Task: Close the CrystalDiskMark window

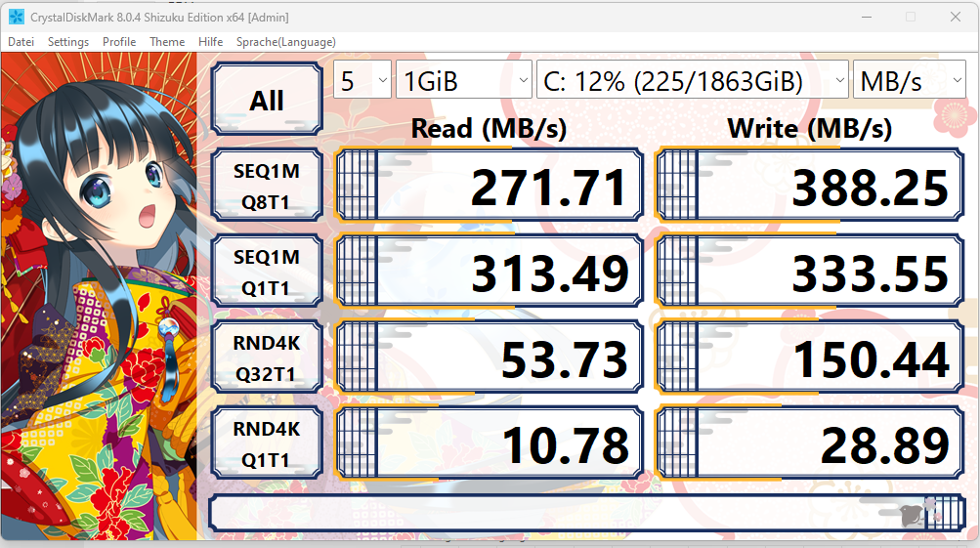Action: tap(955, 17)
